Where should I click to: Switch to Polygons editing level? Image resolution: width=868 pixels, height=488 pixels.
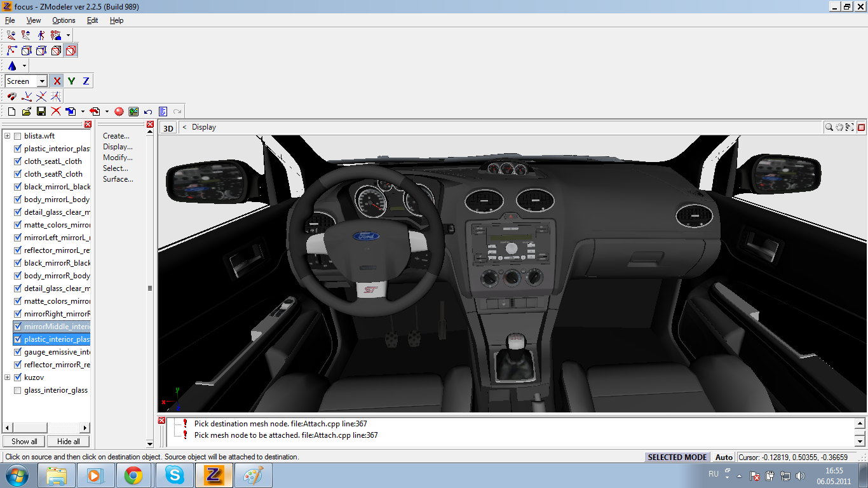(56, 50)
